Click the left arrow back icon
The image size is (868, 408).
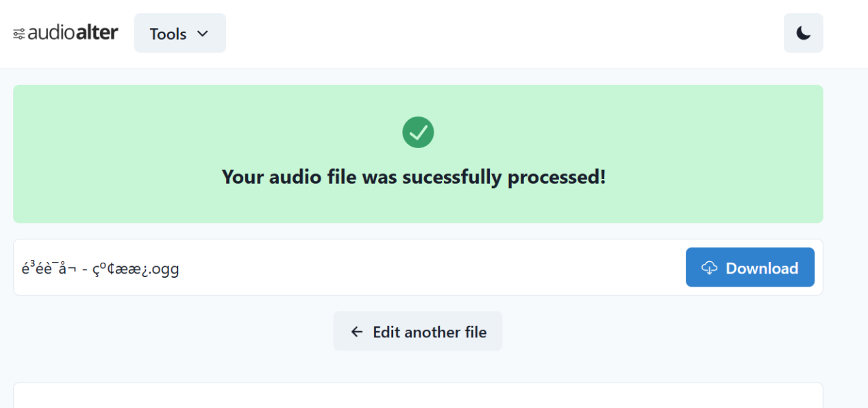pyautogui.click(x=356, y=332)
